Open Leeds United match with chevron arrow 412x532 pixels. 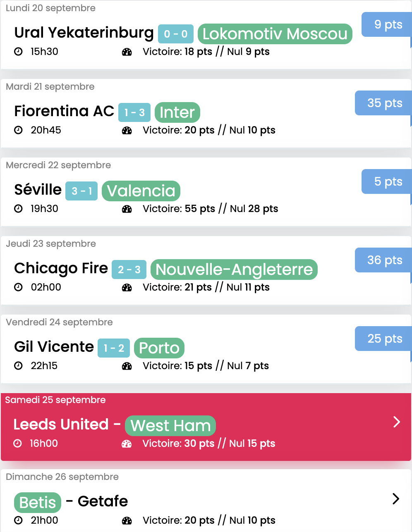pos(396,422)
